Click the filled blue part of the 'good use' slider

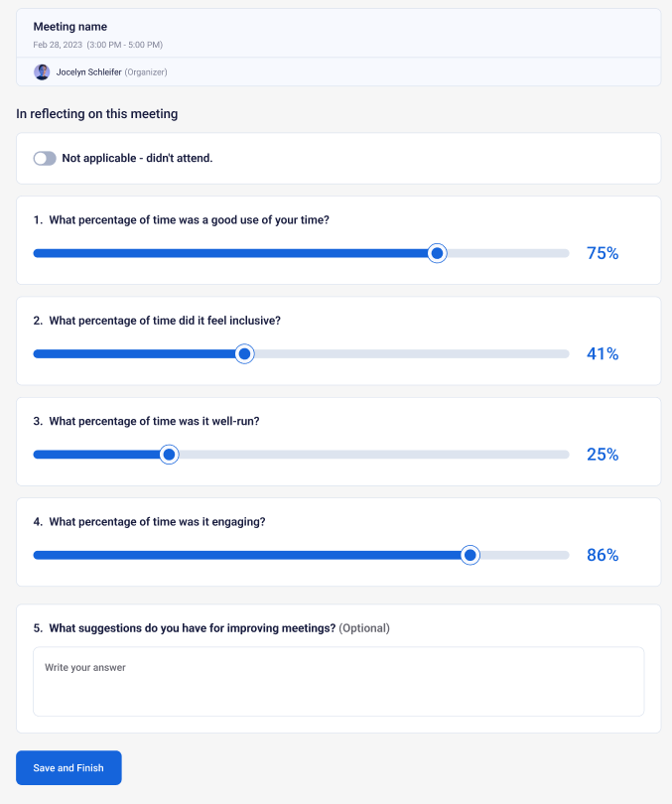click(x=230, y=253)
